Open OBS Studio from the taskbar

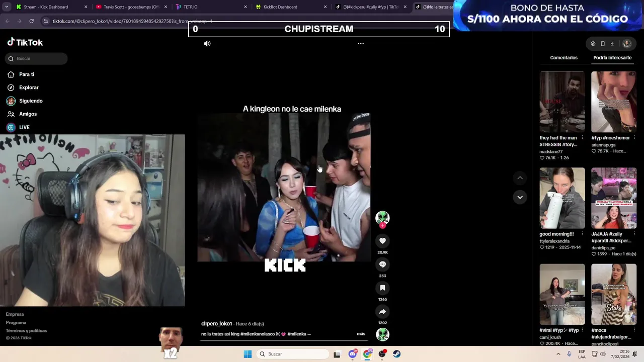[382, 354]
